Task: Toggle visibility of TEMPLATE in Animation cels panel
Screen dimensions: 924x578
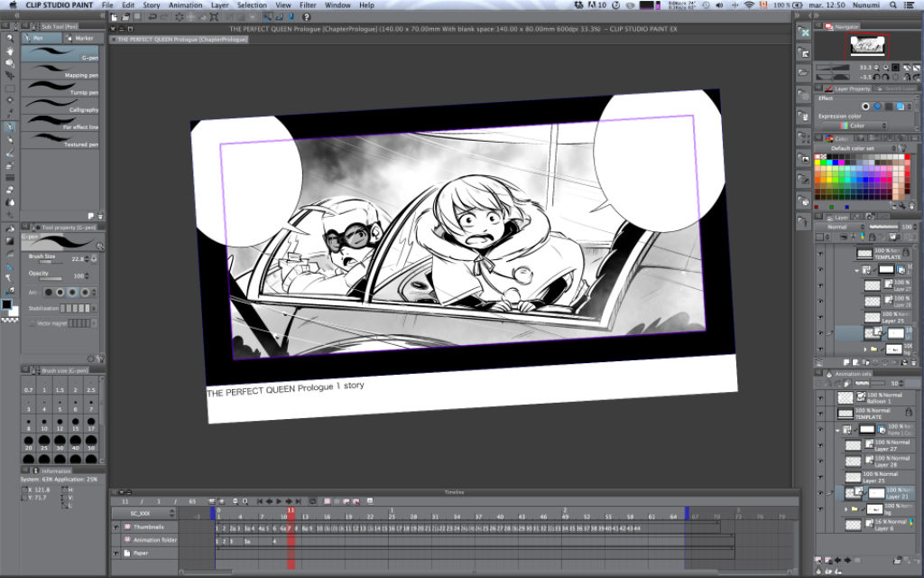Action: 820,414
